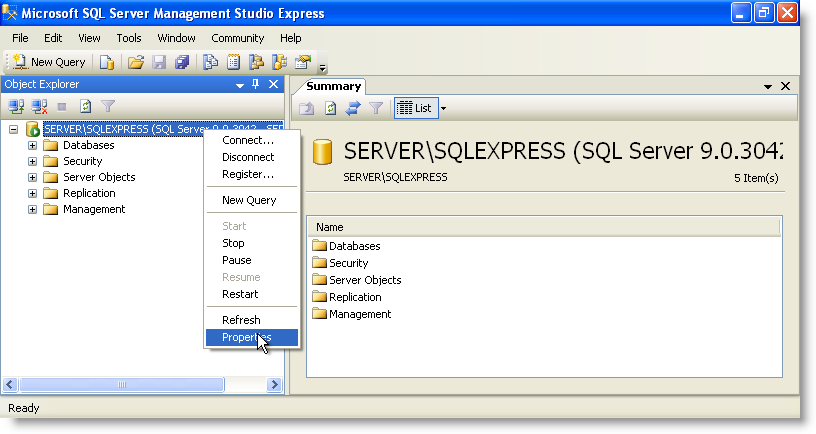Open the Tools menu
The image size is (816, 434).
coord(129,39)
